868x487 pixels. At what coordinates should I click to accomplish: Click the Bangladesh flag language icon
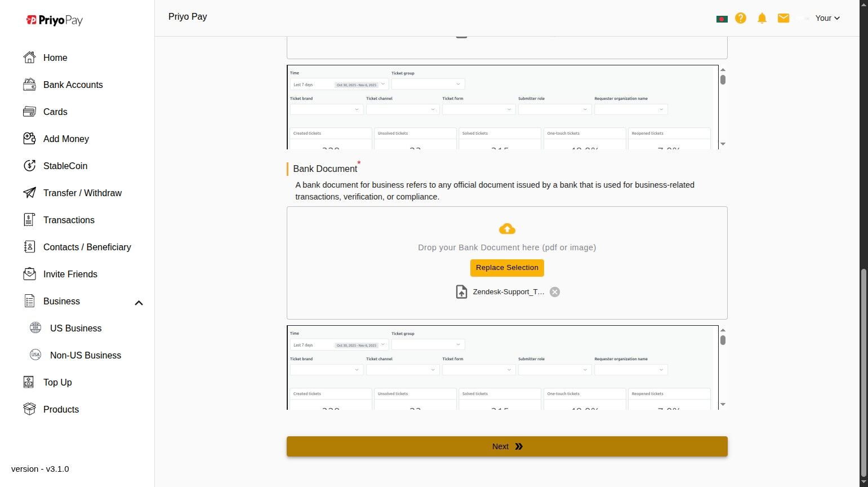coord(722,19)
